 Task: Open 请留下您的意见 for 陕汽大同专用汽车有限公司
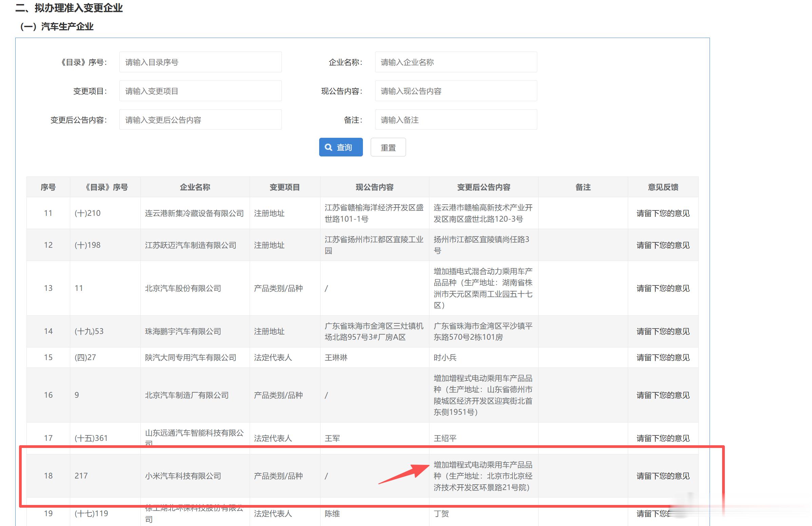663,357
